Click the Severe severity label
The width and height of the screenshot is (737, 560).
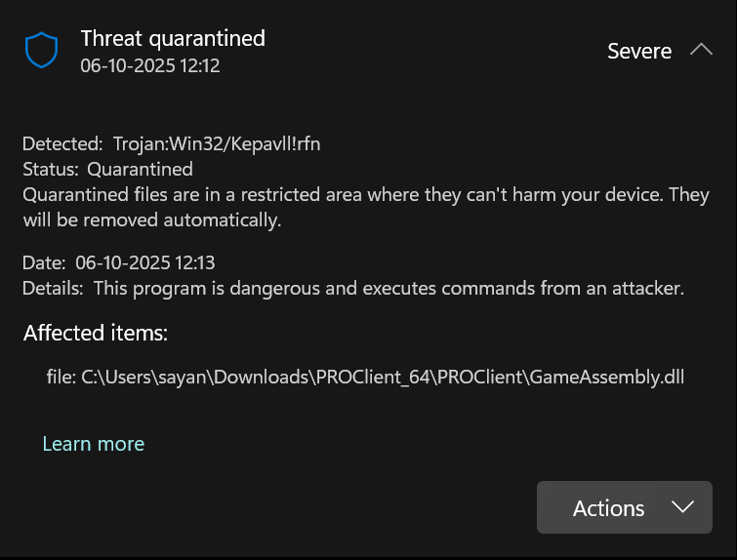coord(639,51)
